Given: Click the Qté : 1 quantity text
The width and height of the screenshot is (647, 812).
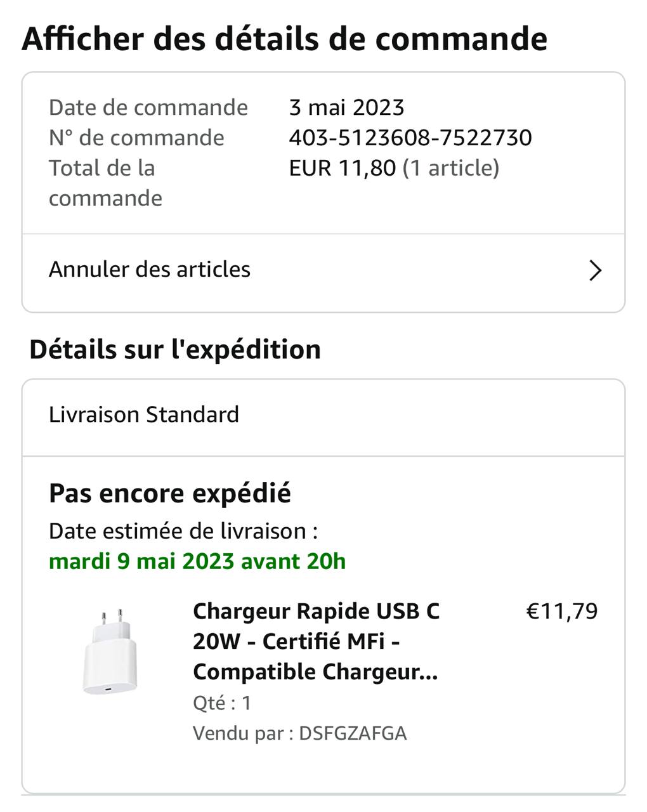Looking at the screenshot, I should 222,703.
